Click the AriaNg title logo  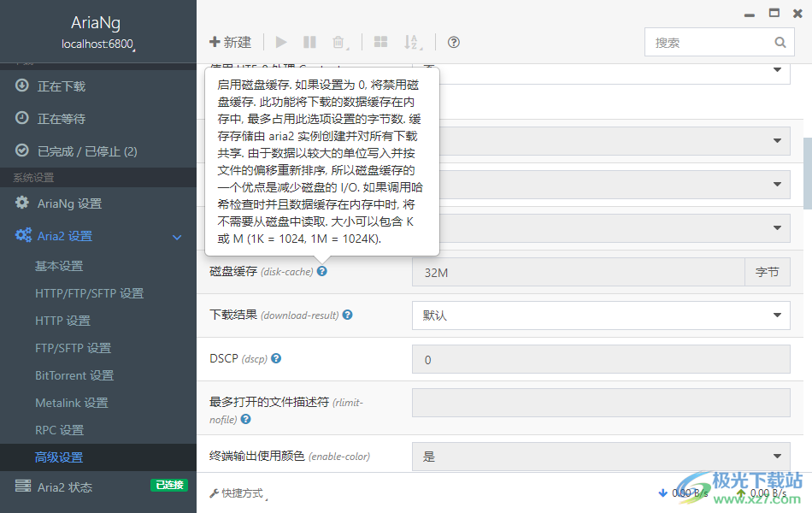96,23
